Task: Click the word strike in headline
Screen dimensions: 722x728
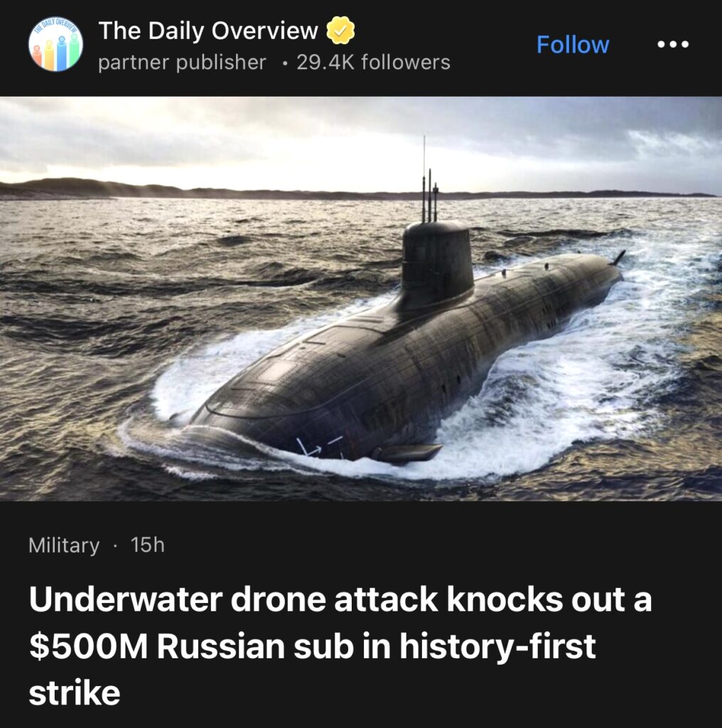Action: (x=75, y=693)
